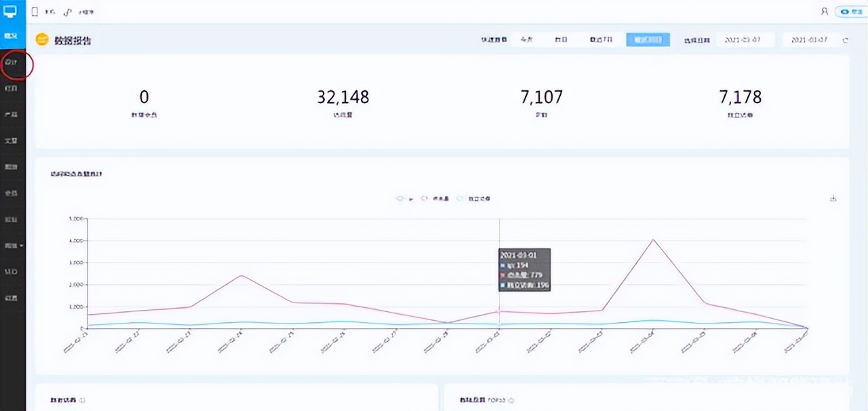Download the chart using save-image icon
Screen dimensions: 868x411
coord(833,199)
